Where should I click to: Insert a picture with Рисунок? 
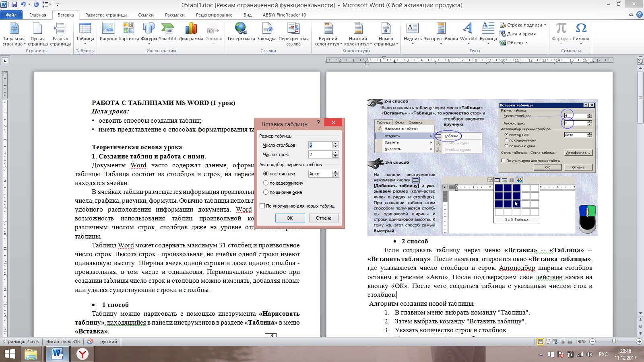click(108, 32)
